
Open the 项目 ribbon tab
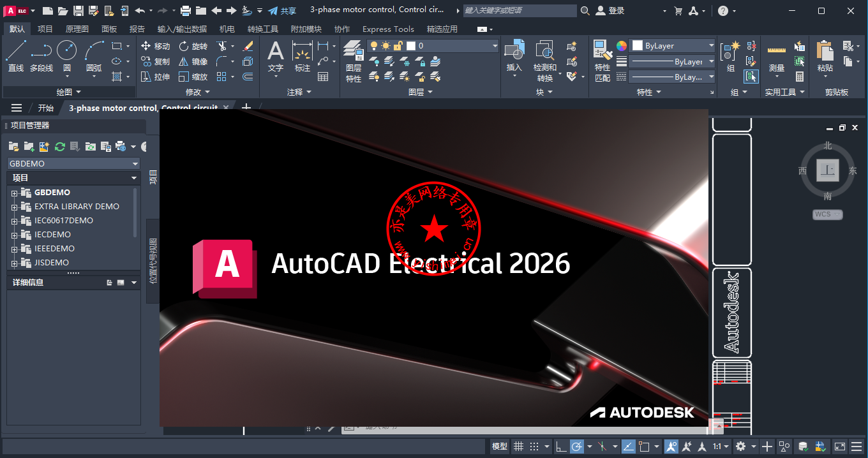point(45,29)
